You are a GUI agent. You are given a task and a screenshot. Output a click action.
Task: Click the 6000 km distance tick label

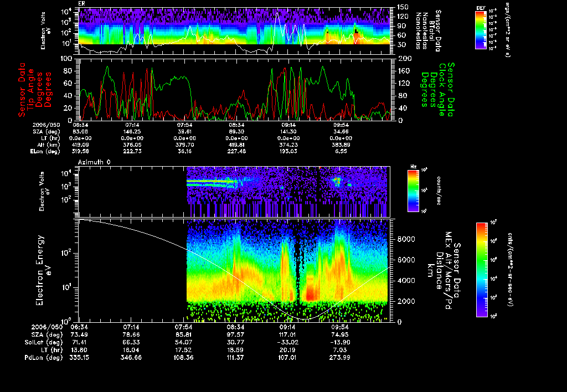click(x=406, y=260)
